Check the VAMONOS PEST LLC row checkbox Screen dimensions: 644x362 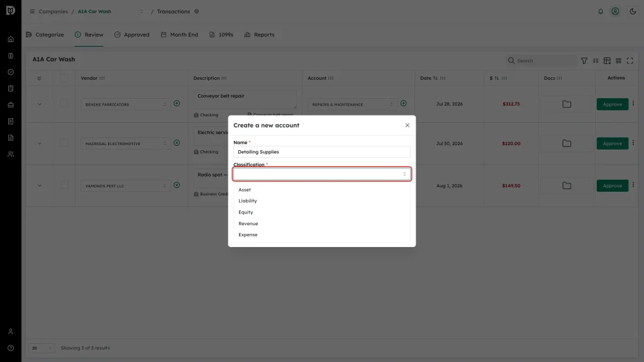pos(64,185)
